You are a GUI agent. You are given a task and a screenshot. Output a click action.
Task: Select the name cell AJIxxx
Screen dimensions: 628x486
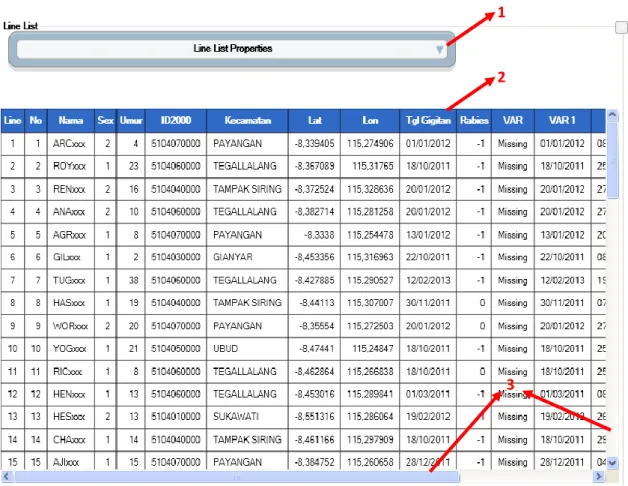(x=71, y=462)
